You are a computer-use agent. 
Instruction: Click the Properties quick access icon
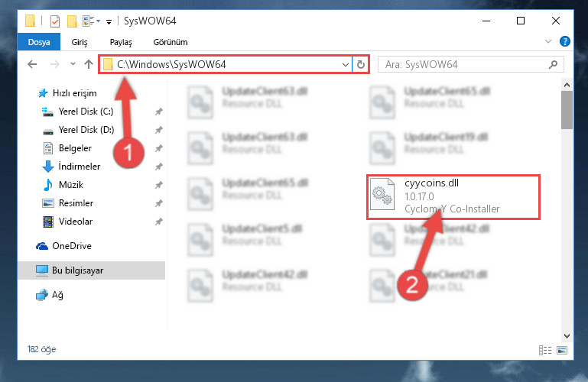pyautogui.click(x=55, y=21)
